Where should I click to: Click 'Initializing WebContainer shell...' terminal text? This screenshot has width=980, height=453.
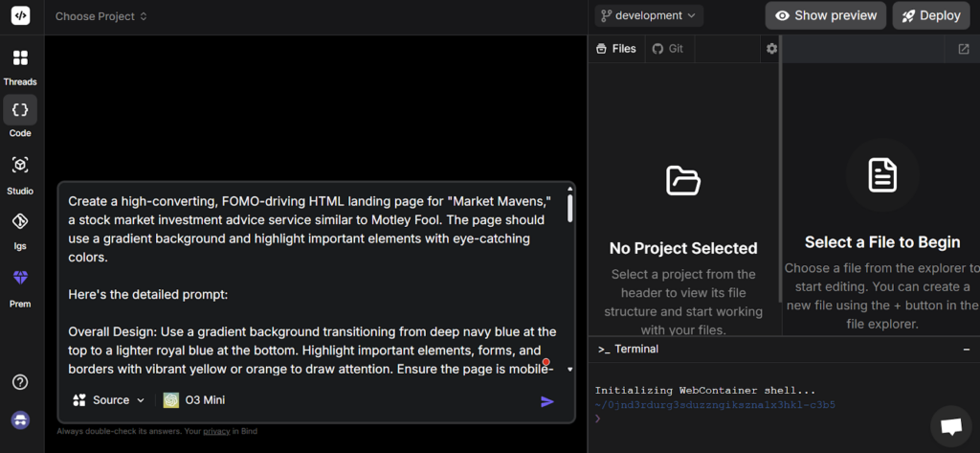click(x=705, y=391)
